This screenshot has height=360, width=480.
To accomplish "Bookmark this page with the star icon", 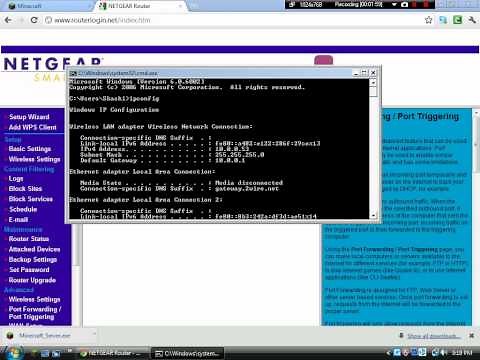I will 428,20.
